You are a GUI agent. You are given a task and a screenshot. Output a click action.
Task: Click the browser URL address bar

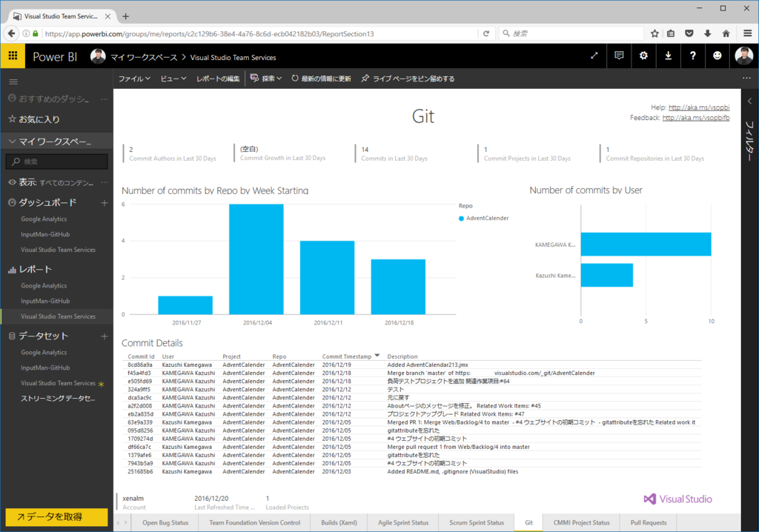coord(259,33)
